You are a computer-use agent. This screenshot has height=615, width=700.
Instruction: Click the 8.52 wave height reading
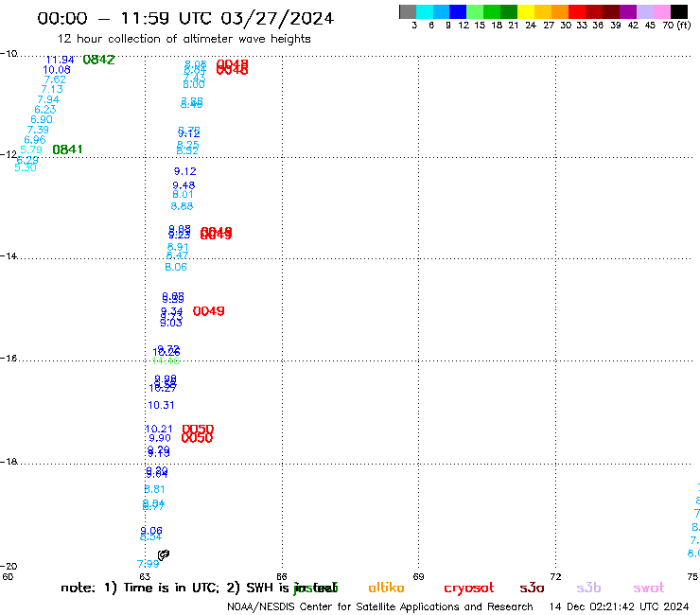187,151
